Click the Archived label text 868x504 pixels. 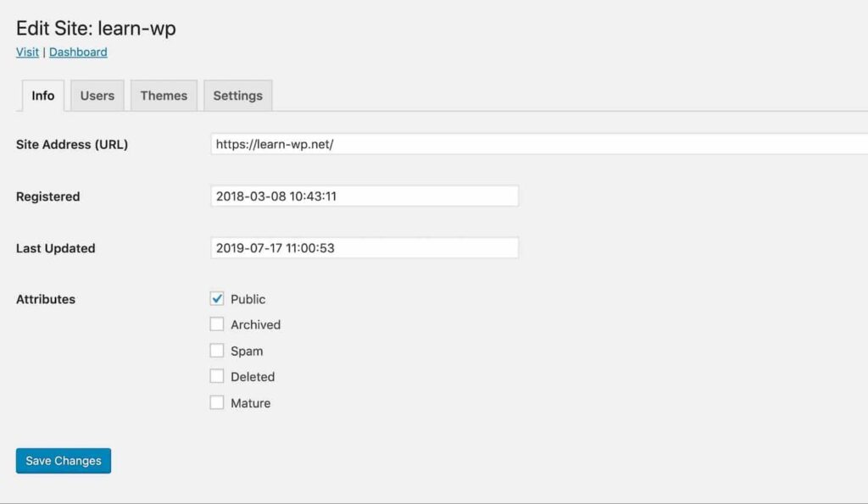click(256, 324)
